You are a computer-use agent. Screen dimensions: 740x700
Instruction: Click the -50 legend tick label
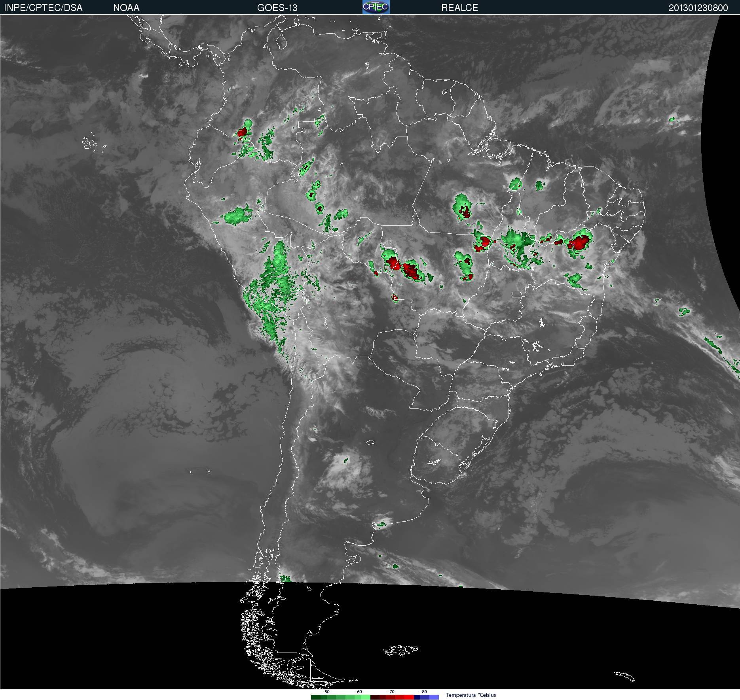[326, 692]
